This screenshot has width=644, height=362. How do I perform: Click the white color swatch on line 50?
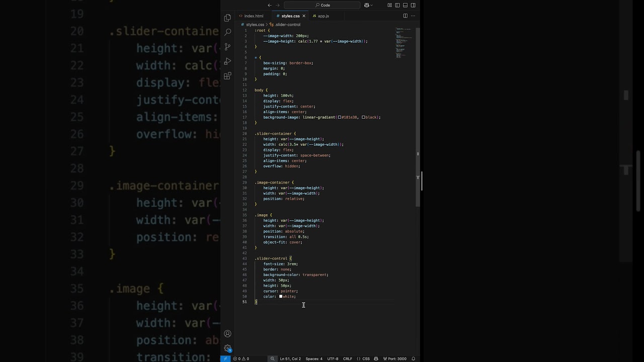tap(281, 297)
